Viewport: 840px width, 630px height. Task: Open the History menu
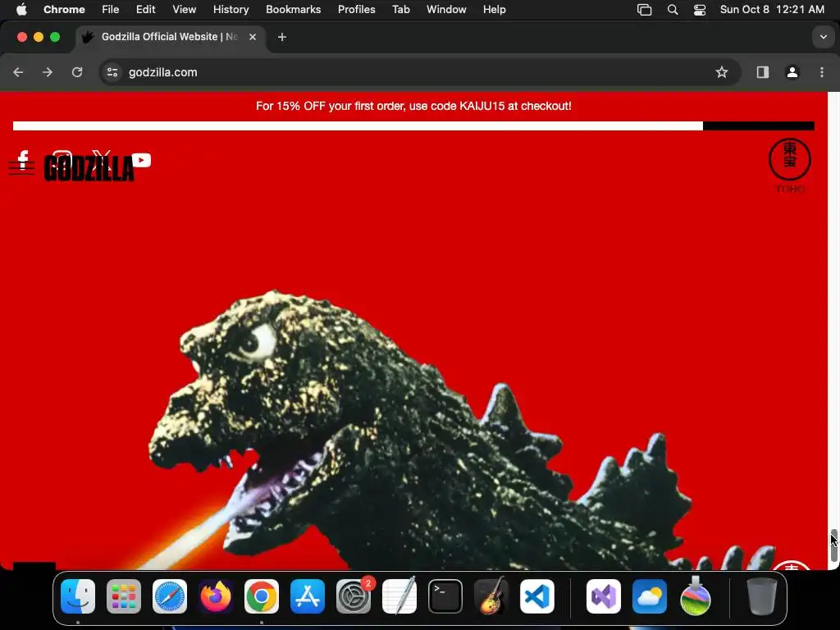click(231, 10)
